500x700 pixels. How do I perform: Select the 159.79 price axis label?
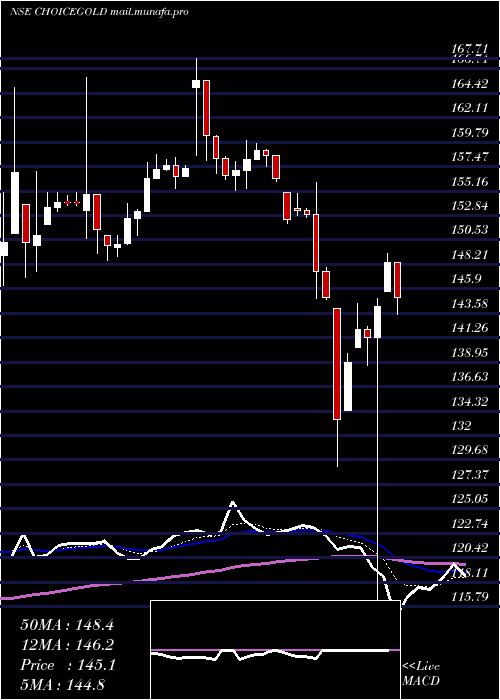471,132
